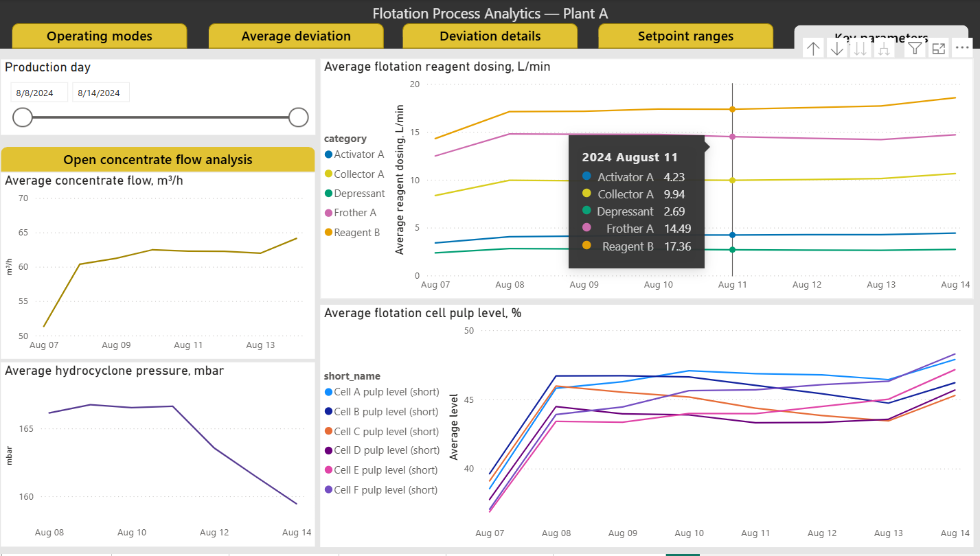Open the more options ellipsis menu

[961, 48]
